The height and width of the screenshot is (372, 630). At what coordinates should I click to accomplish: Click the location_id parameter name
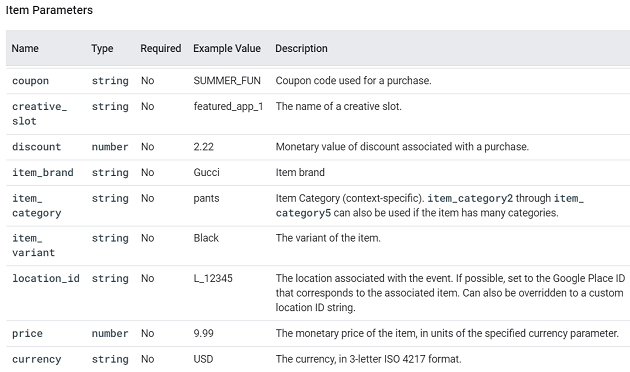coord(46,278)
